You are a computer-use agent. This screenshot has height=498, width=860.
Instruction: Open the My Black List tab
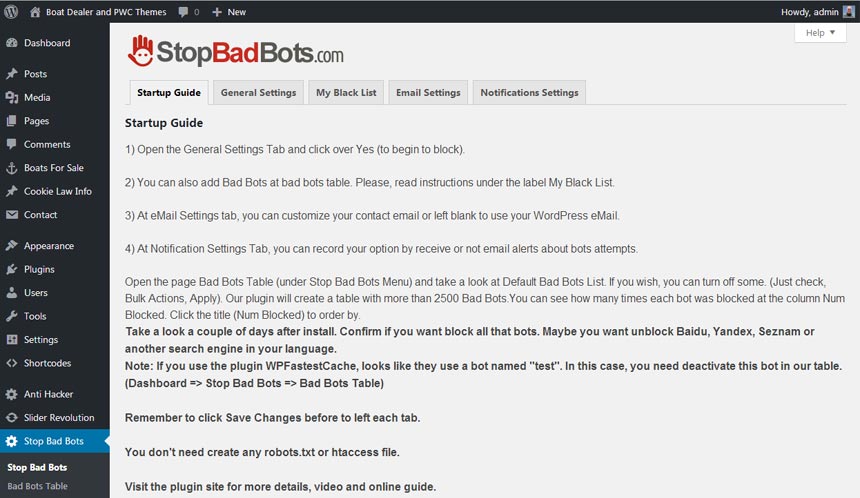point(346,93)
